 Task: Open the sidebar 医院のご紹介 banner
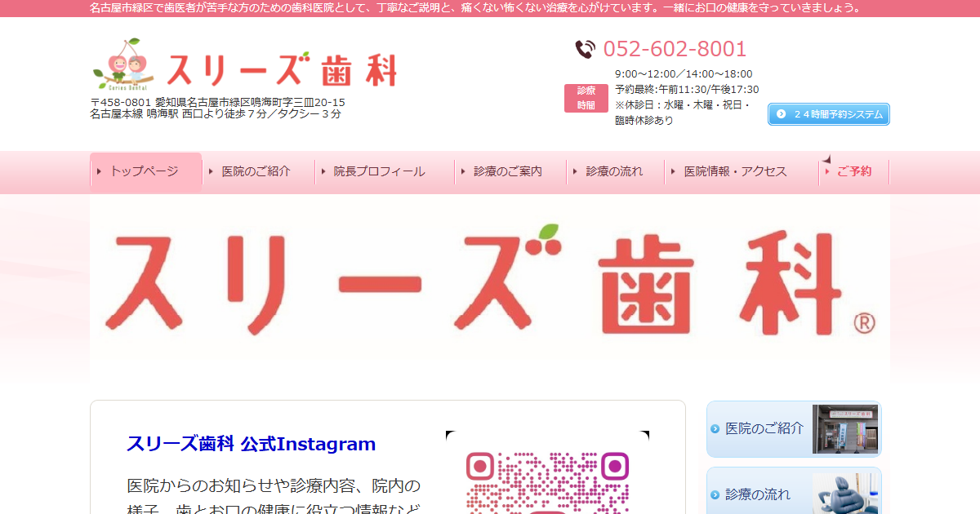[x=794, y=429]
